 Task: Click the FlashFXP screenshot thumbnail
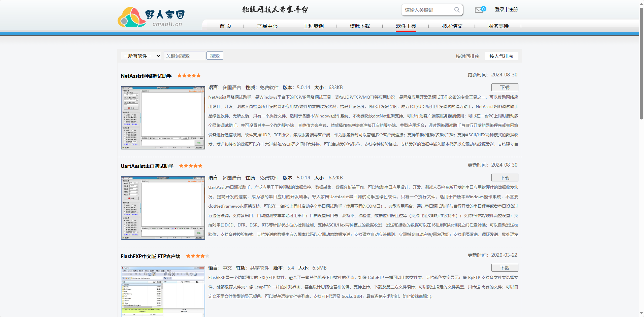[163, 292]
